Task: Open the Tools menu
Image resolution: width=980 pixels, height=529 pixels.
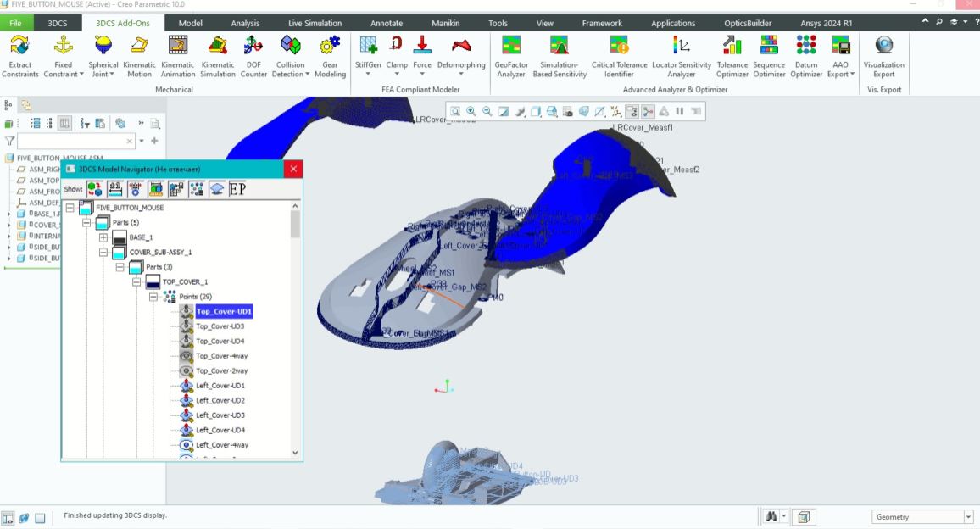Action: 498,23
